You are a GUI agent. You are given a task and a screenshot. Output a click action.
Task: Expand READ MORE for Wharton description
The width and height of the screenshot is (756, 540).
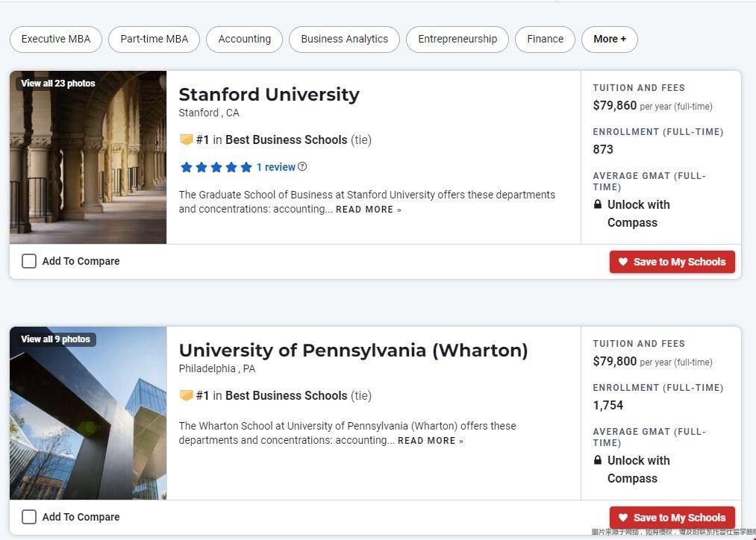(431, 441)
